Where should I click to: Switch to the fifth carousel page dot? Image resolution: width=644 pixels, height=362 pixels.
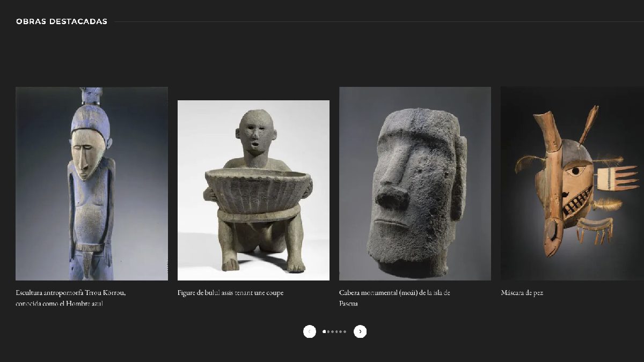coord(341,331)
